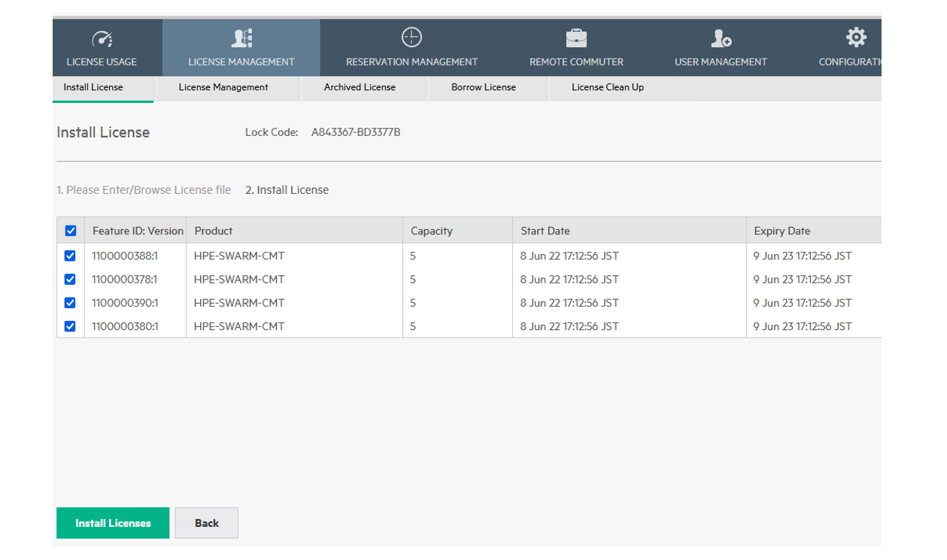Open the License Usage gauge icon
The image size is (947, 560).
103,38
